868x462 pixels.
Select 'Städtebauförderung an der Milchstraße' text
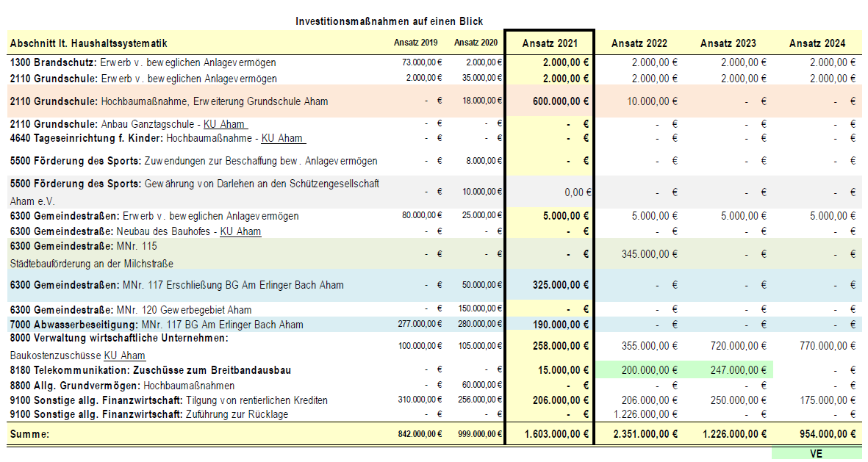[91, 264]
